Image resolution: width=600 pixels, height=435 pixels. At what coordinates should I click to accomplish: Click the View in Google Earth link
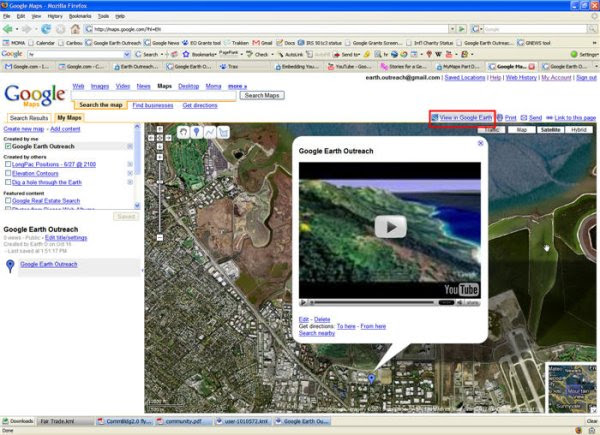coord(466,118)
